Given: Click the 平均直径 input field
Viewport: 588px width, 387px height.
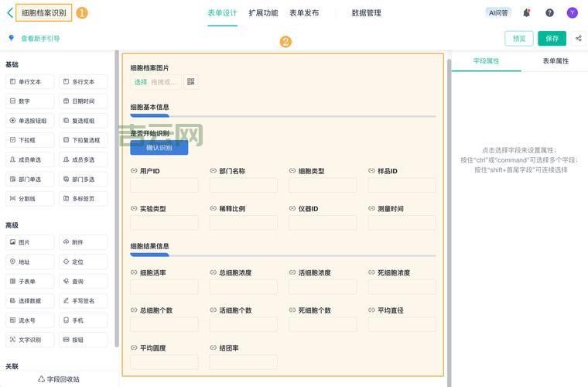Looking at the screenshot, I should coord(402,324).
